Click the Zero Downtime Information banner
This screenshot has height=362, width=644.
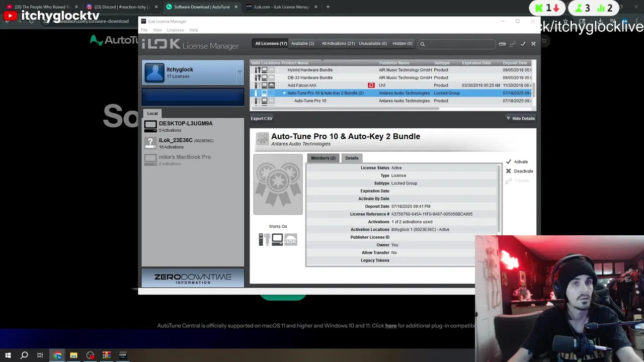pyautogui.click(x=193, y=279)
